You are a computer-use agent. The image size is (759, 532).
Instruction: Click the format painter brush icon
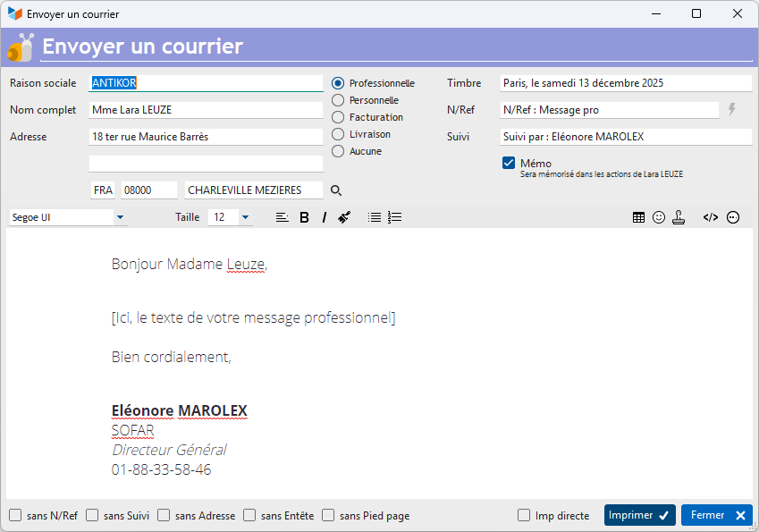[x=344, y=217]
